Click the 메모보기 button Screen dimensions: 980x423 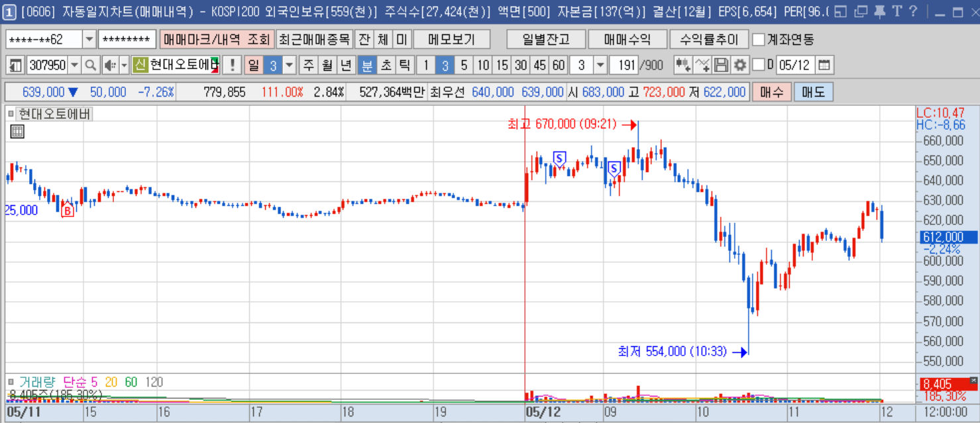coord(452,39)
